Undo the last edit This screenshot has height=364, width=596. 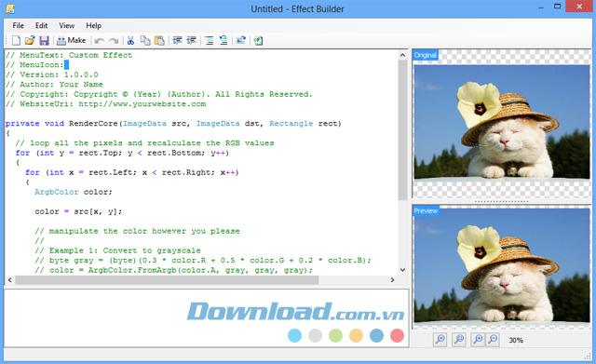tap(100, 40)
